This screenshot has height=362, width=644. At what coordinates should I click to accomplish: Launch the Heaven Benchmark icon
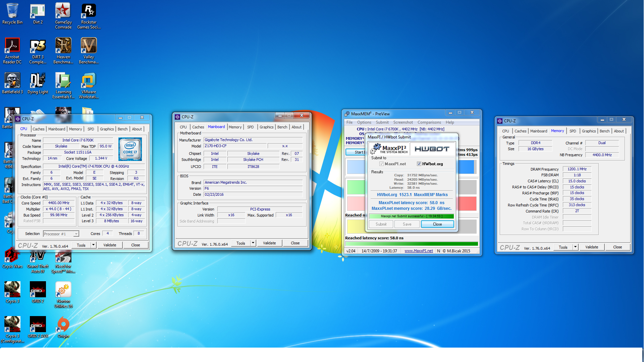[63, 51]
